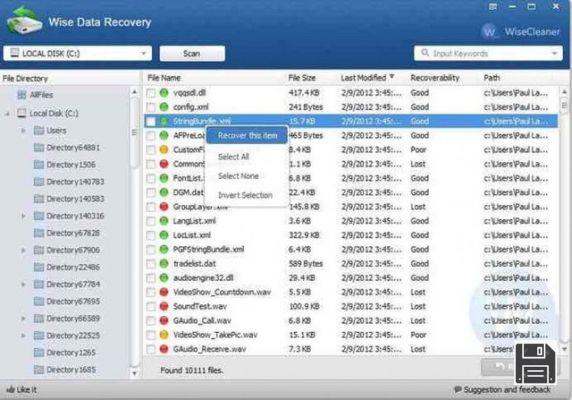Click green status icon for PGFStringBundle.xml
Viewport: 572px width, 400px height.
164,249
